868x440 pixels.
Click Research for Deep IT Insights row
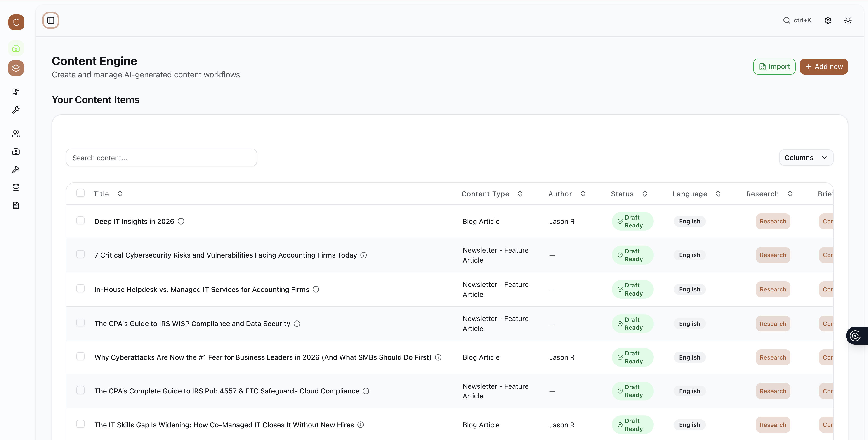(773, 221)
